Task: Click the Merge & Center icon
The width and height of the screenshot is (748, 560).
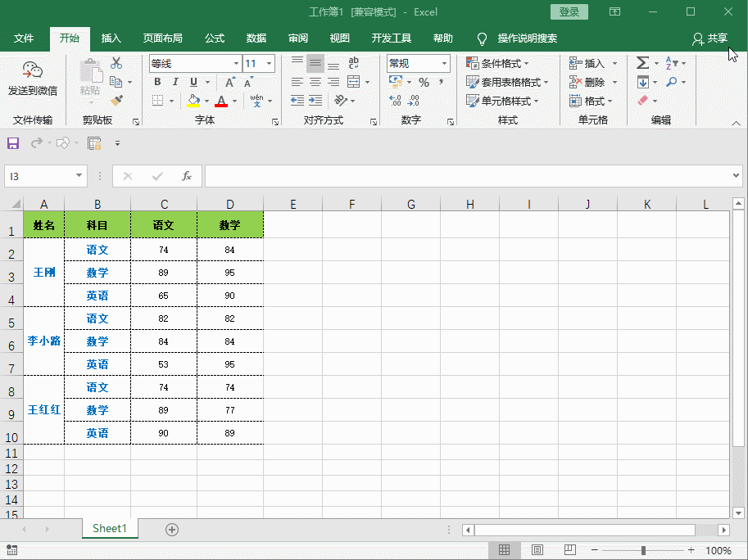Action: tap(353, 82)
